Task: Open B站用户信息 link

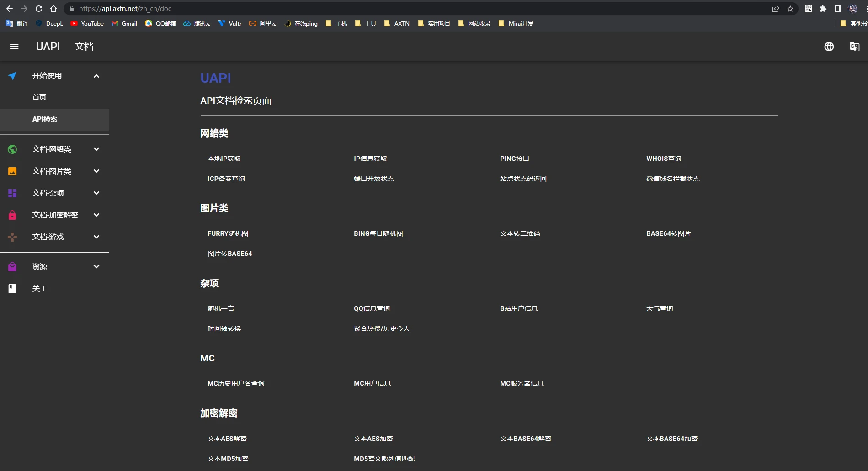Action: click(x=519, y=308)
